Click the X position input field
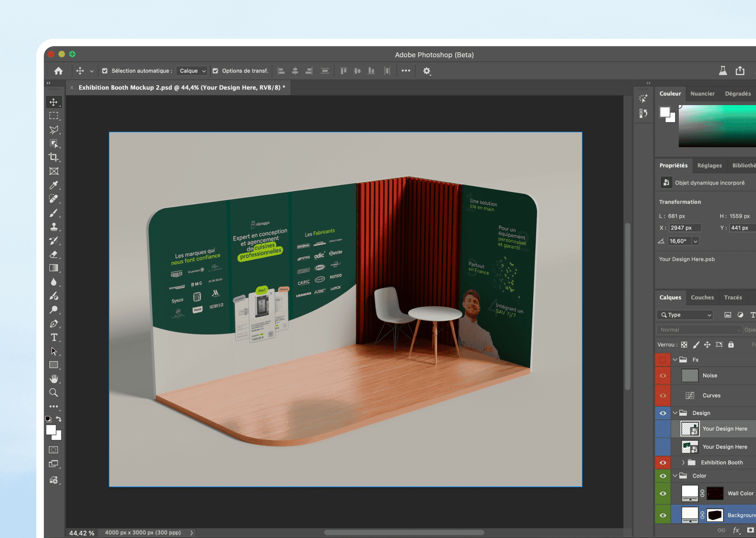 tap(685, 228)
